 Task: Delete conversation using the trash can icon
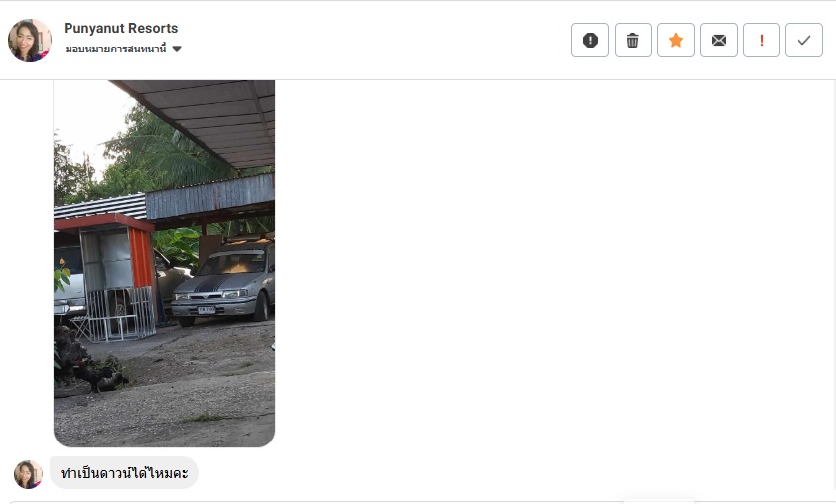[x=632, y=40]
